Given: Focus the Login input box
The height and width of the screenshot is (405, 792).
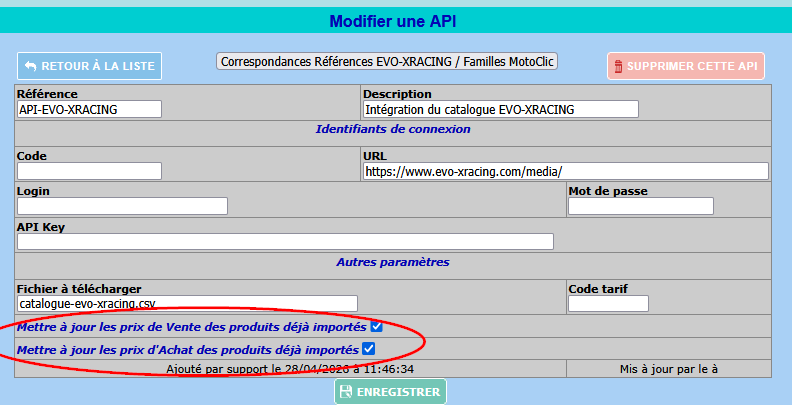Looking at the screenshot, I should tap(122, 206).
